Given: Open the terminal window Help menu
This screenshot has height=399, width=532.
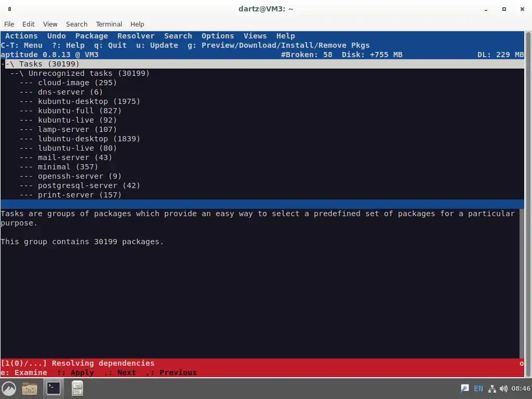Looking at the screenshot, I should tap(137, 24).
